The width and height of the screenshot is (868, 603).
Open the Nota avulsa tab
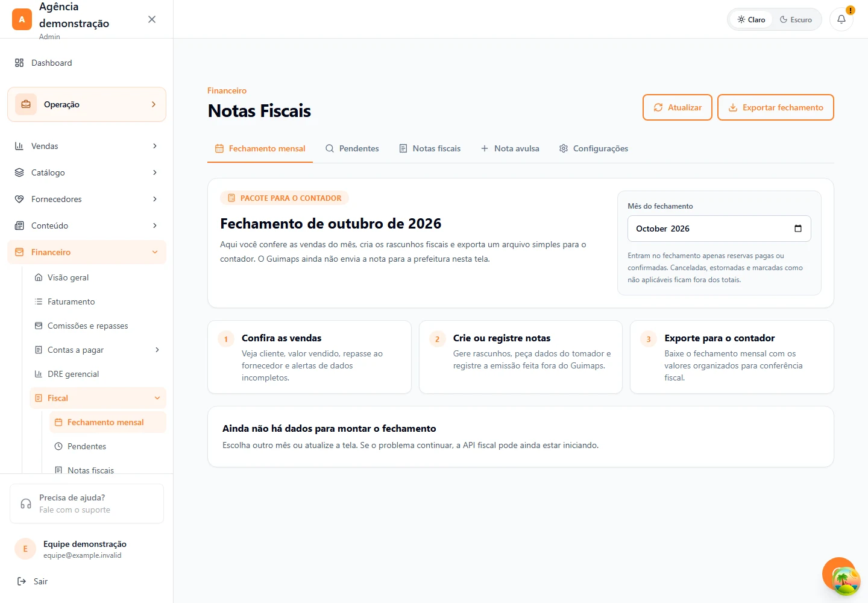tap(510, 148)
